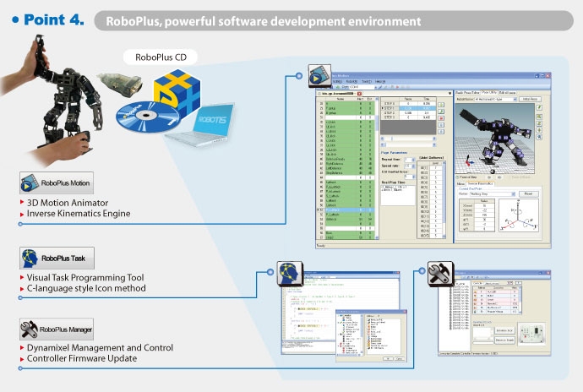The image size is (583, 392).
Task: Click the Ctrl inertial force stepper
Action: click(x=414, y=177)
